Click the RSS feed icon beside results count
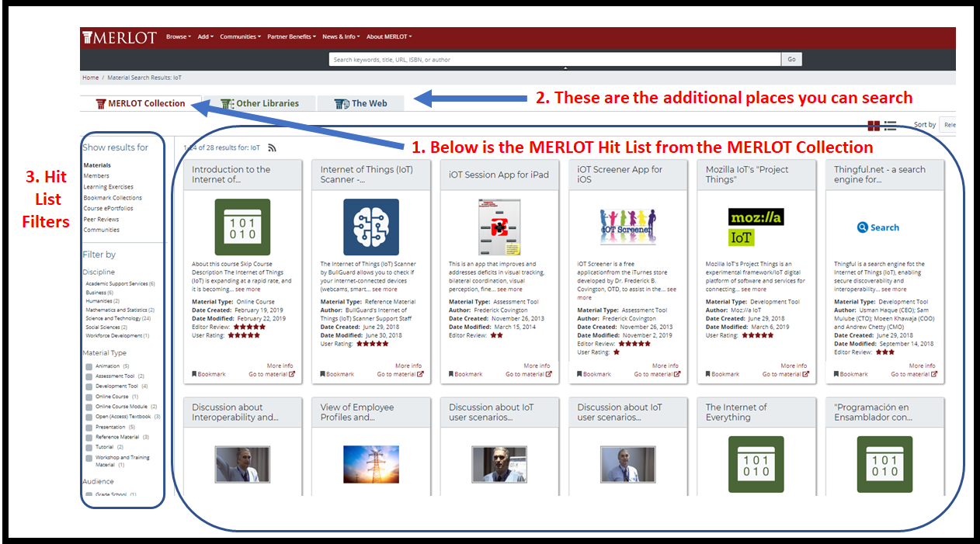 [273, 147]
